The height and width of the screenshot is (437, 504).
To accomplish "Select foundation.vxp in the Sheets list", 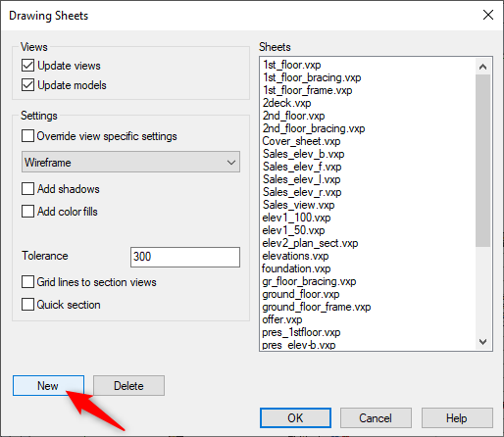I will pos(296,268).
